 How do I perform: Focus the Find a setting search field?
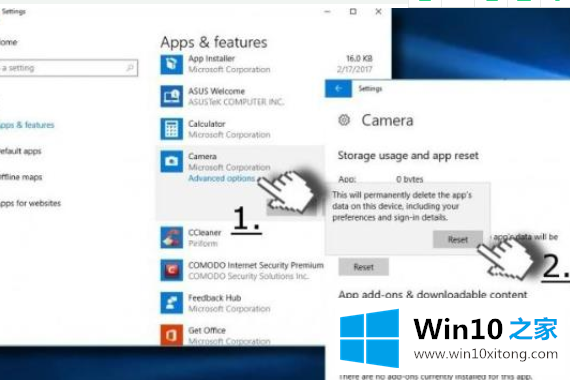click(69, 68)
